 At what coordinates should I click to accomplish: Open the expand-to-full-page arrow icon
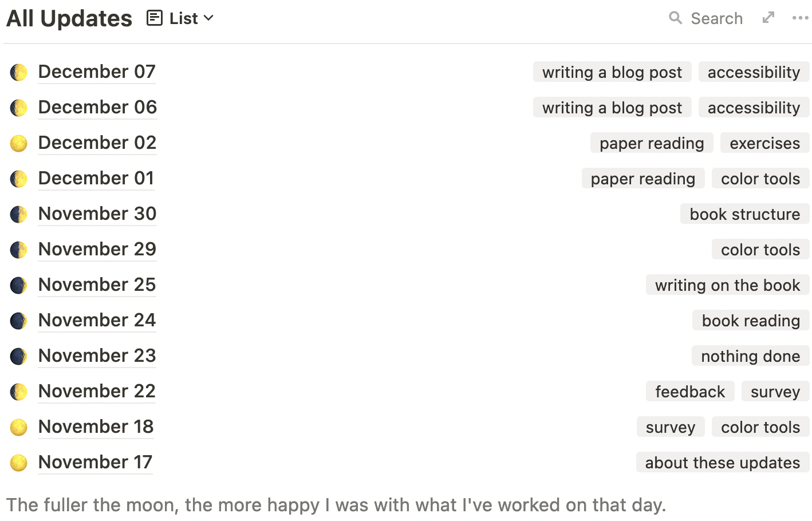(x=768, y=18)
